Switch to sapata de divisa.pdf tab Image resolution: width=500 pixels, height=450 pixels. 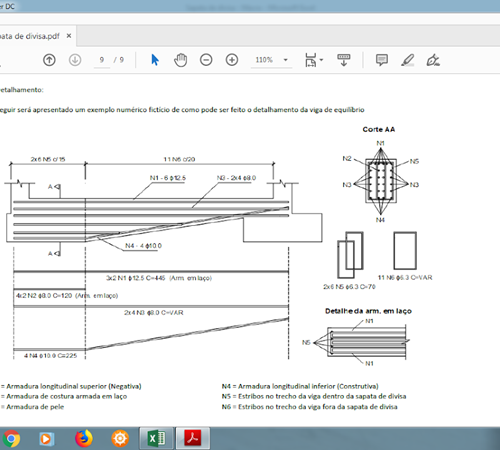tap(30, 36)
